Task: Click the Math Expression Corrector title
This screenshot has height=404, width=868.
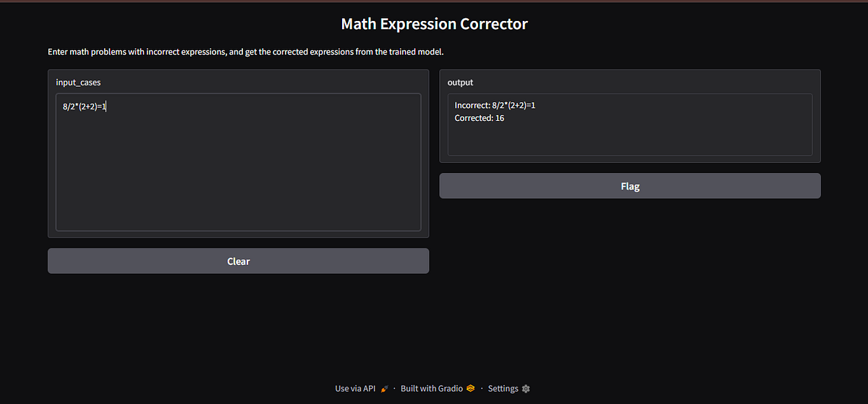Action: point(434,24)
